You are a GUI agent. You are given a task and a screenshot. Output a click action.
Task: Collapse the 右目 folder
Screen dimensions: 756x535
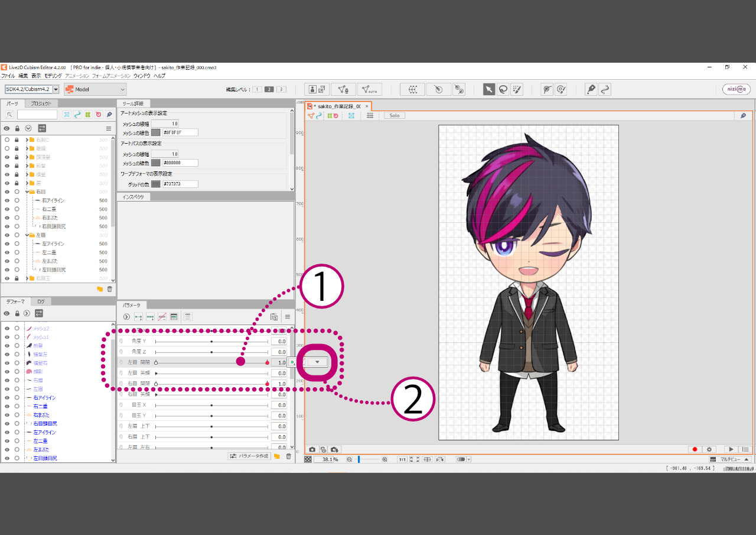coord(27,192)
